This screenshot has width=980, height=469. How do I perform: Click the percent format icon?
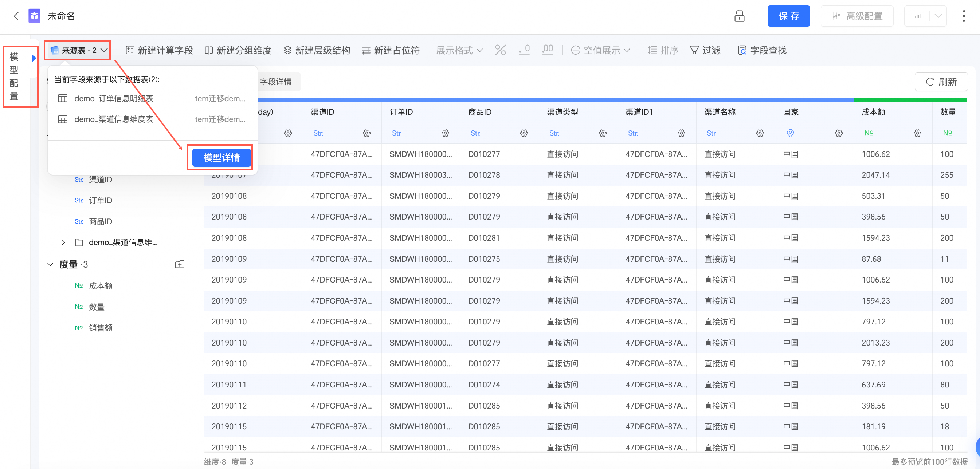click(500, 50)
